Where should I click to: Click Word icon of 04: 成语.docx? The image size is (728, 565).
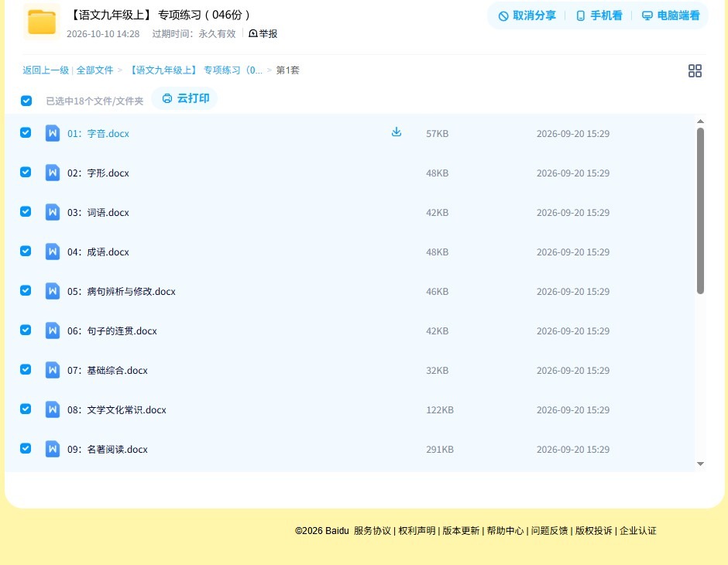pyautogui.click(x=53, y=252)
